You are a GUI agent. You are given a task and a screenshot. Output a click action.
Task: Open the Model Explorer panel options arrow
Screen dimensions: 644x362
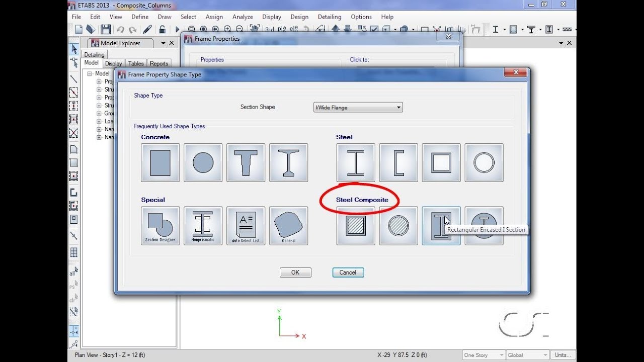pos(163,43)
